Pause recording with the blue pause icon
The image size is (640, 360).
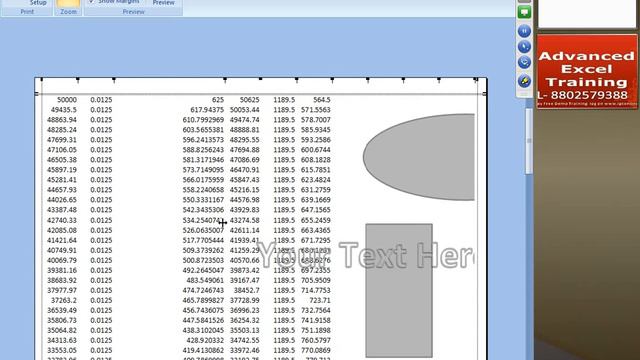click(x=524, y=31)
